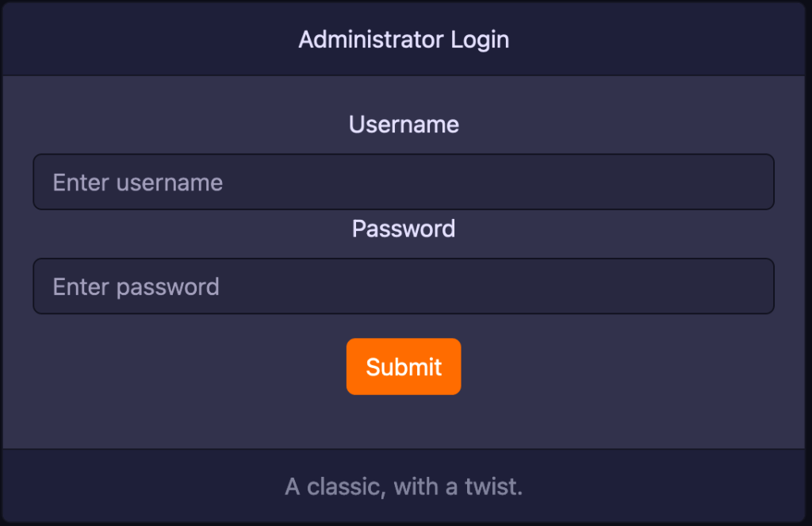
Task: Click the footer text about a twist
Action: click(x=404, y=486)
